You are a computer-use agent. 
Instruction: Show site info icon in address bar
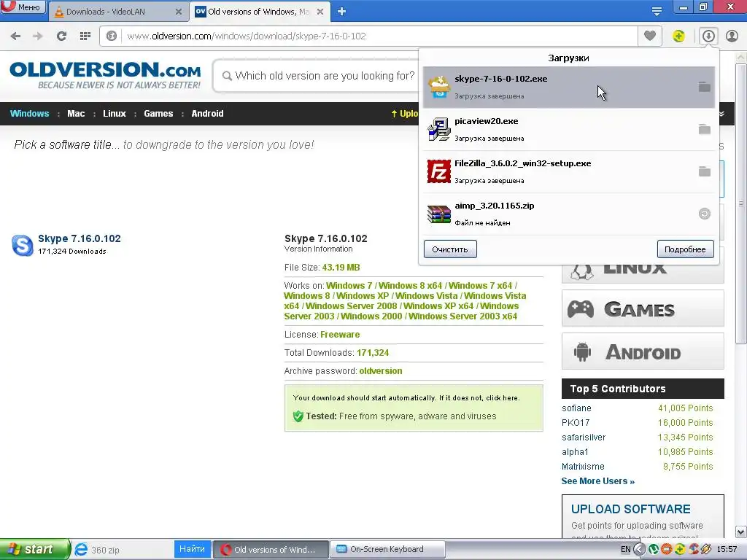pyautogui.click(x=112, y=36)
